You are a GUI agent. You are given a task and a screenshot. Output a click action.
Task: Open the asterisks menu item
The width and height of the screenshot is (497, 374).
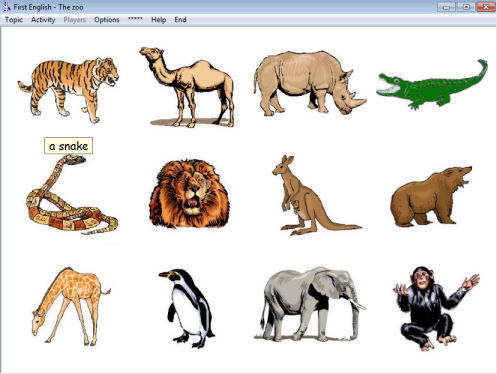[x=135, y=19]
